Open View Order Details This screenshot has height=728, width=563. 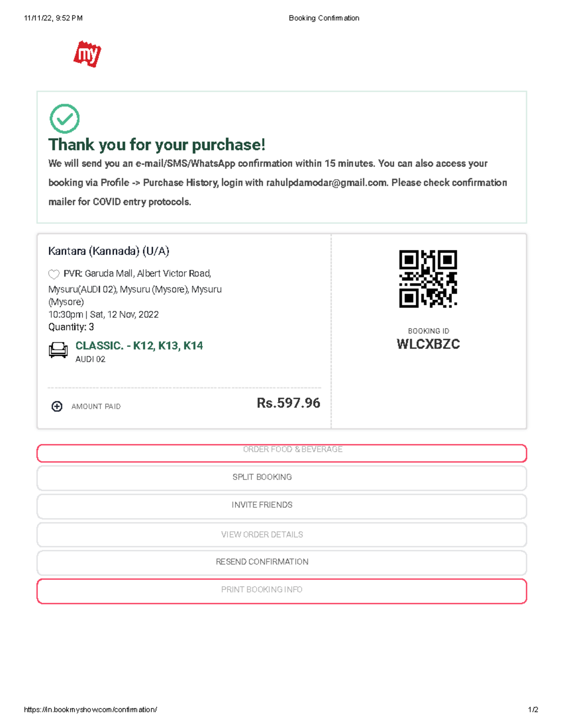click(x=281, y=534)
